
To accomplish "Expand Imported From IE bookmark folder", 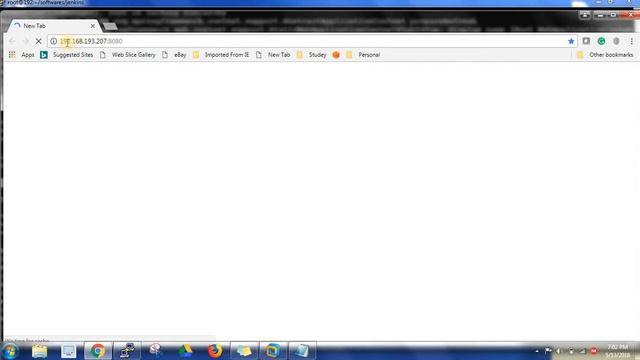I will pos(221,55).
